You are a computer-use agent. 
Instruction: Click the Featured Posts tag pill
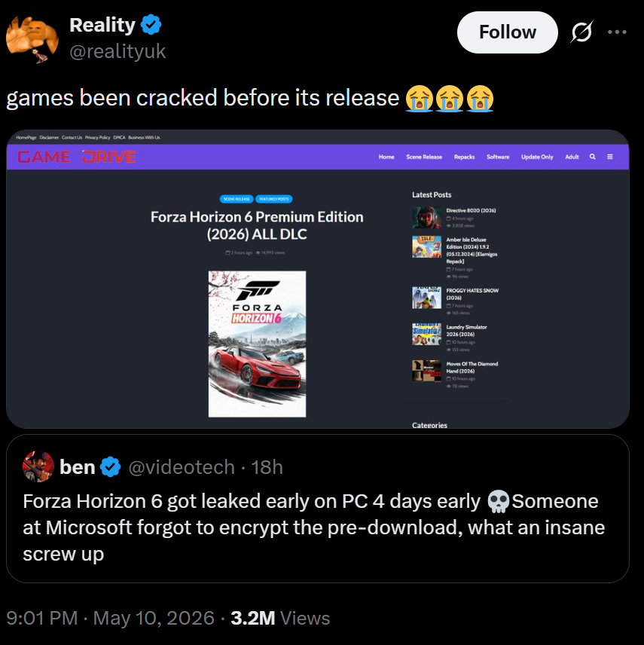tap(274, 199)
